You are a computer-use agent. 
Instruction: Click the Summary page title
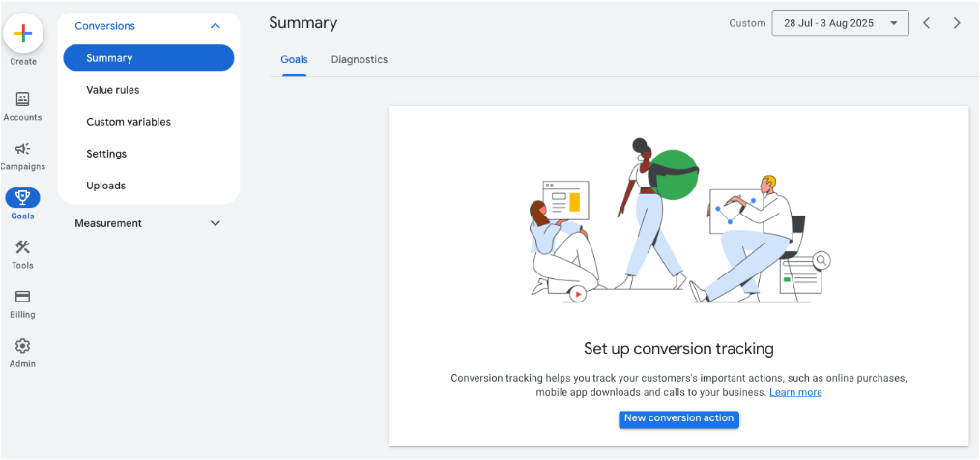pyautogui.click(x=303, y=23)
